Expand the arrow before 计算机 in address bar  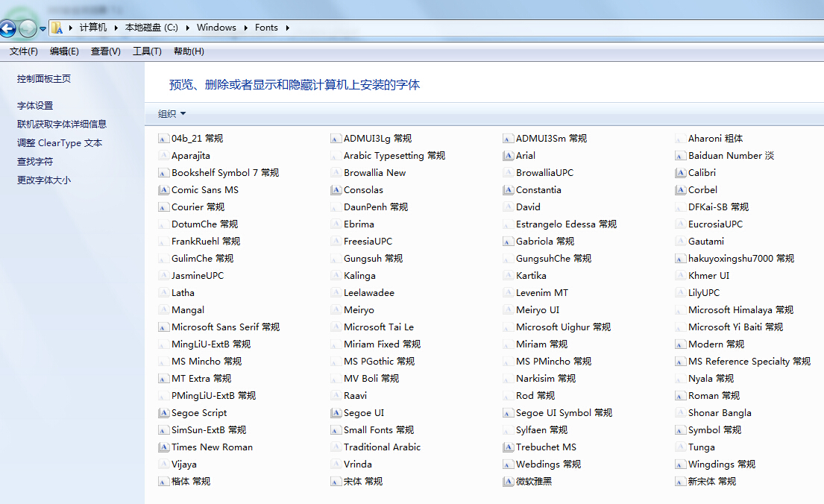[70, 28]
